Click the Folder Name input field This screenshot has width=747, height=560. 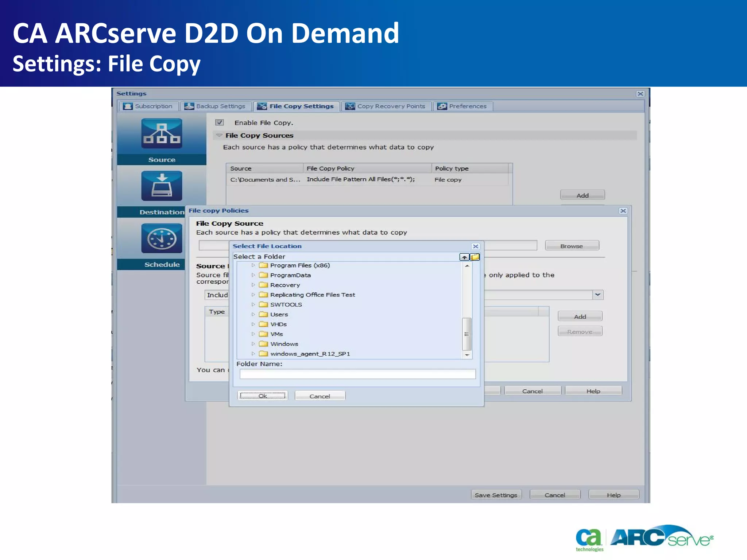point(357,374)
